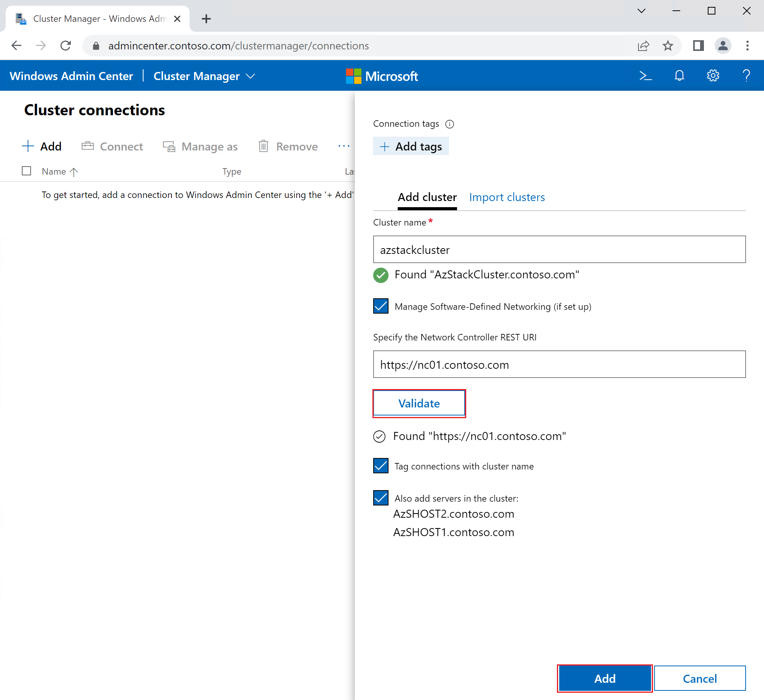Click the Add tags button
This screenshot has height=700, width=764.
pyautogui.click(x=411, y=146)
